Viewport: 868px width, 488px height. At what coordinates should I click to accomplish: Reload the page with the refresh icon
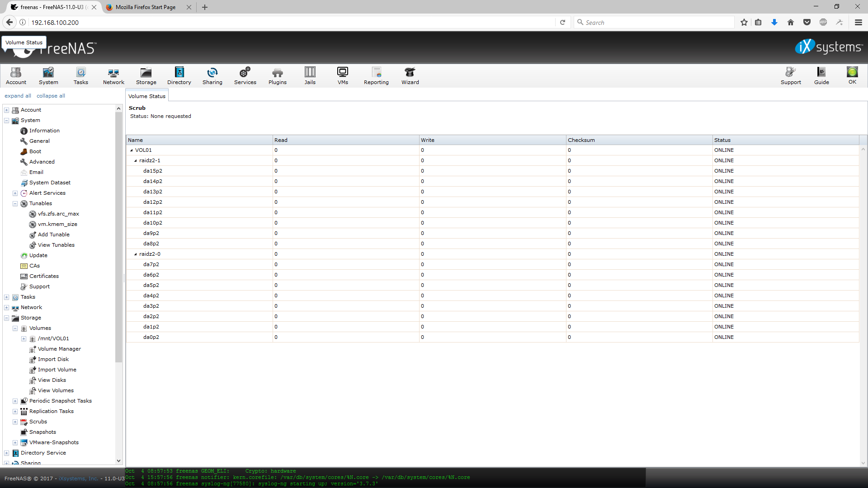click(562, 22)
